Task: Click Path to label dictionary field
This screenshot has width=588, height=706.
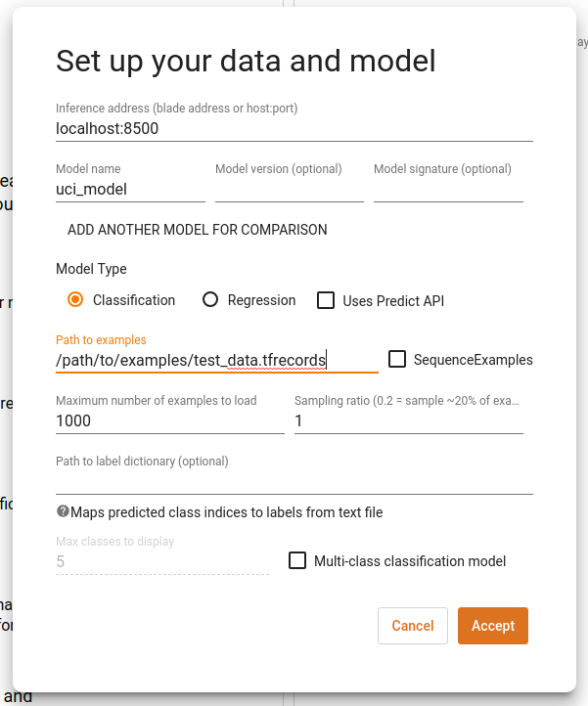Action: click(294, 482)
